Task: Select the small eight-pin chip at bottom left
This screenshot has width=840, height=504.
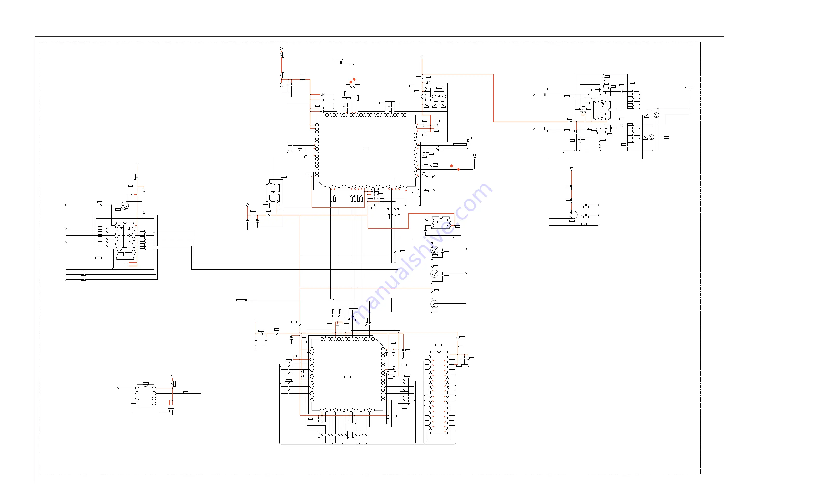Action: 145,396
